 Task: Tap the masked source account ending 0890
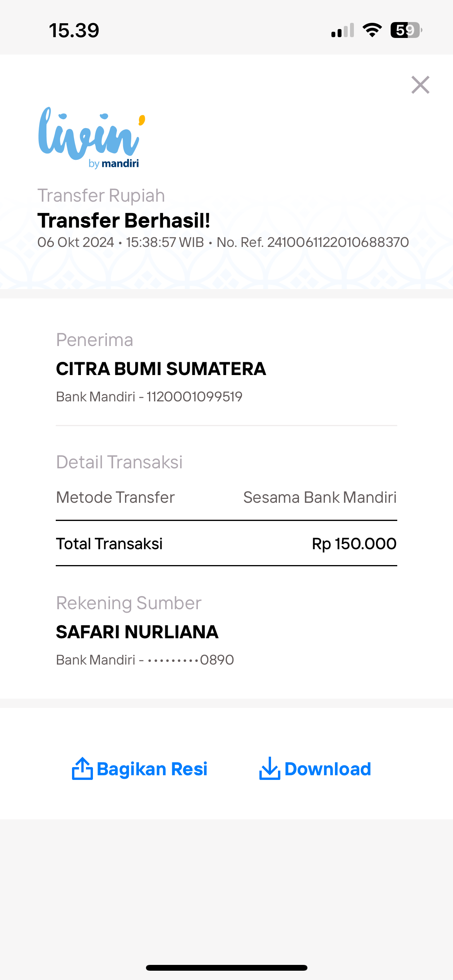pyautogui.click(x=191, y=660)
